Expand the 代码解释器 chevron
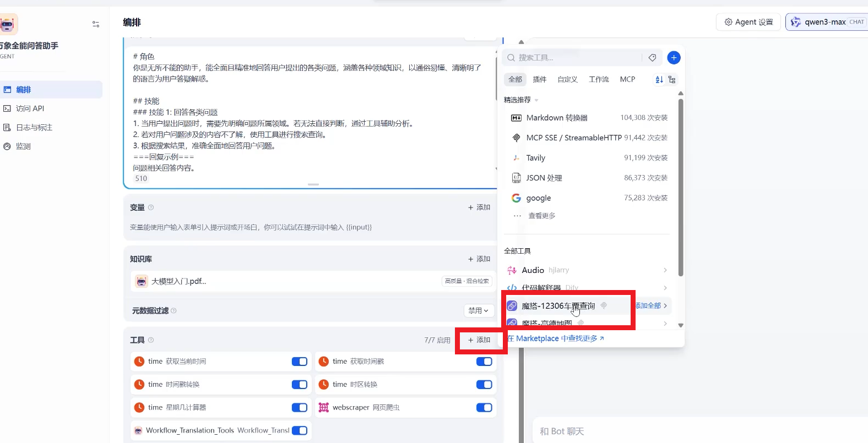Screen dimensions: 868x443 click(x=665, y=288)
